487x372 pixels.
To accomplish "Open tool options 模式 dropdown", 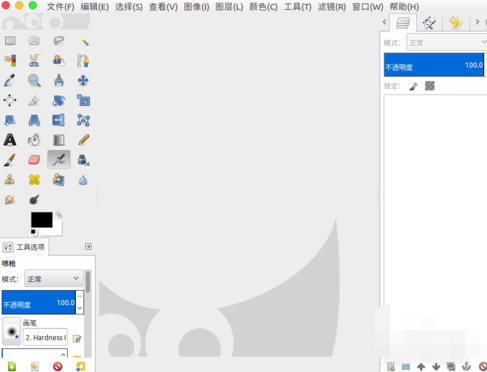I will pyautogui.click(x=53, y=278).
